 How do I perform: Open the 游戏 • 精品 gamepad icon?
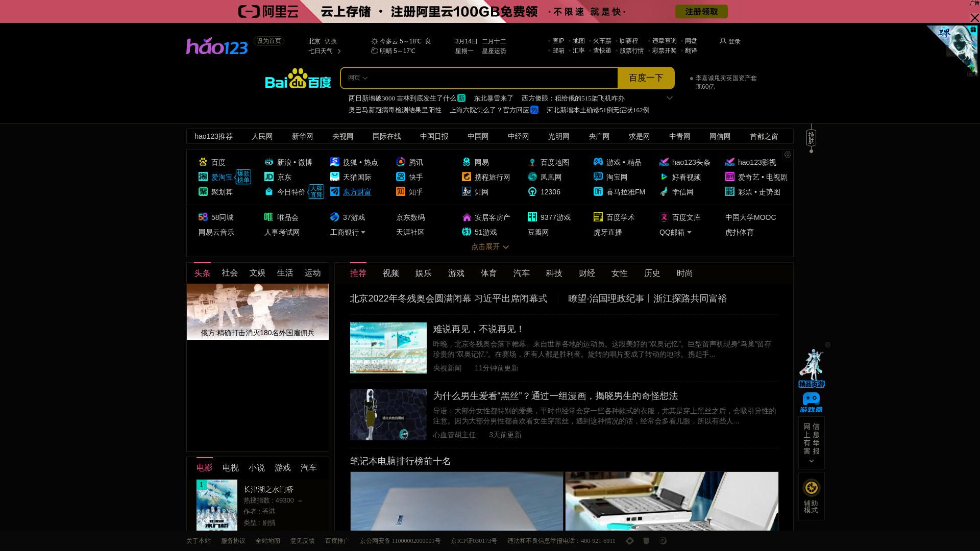(x=598, y=162)
